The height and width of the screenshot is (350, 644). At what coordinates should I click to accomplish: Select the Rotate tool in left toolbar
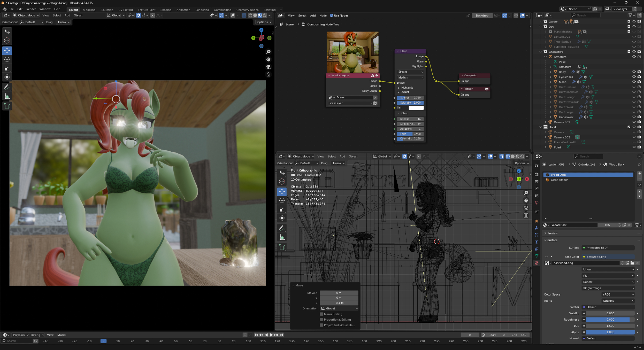[7, 60]
